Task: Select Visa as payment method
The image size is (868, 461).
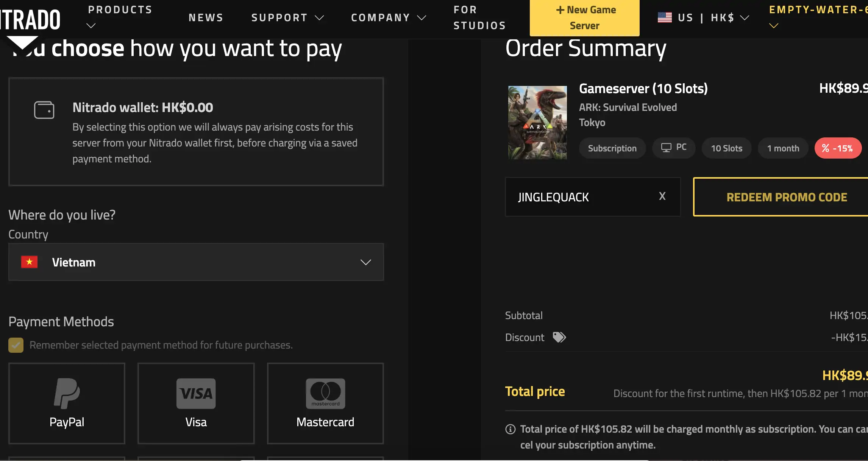Action: click(x=195, y=403)
